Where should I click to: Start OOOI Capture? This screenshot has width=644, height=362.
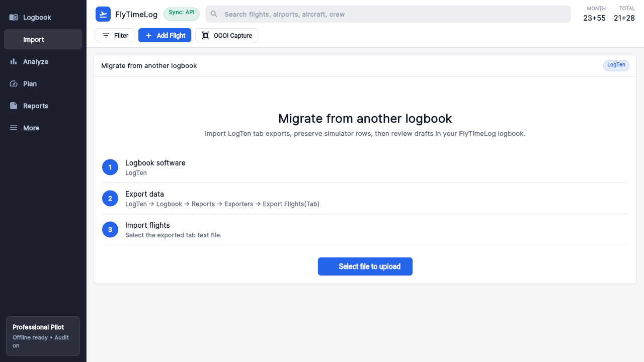[x=226, y=35]
